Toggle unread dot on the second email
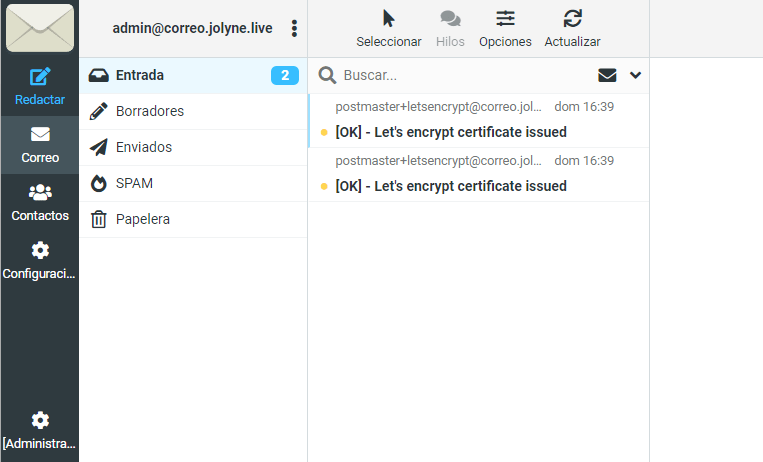This screenshot has width=763, height=462. [323, 186]
